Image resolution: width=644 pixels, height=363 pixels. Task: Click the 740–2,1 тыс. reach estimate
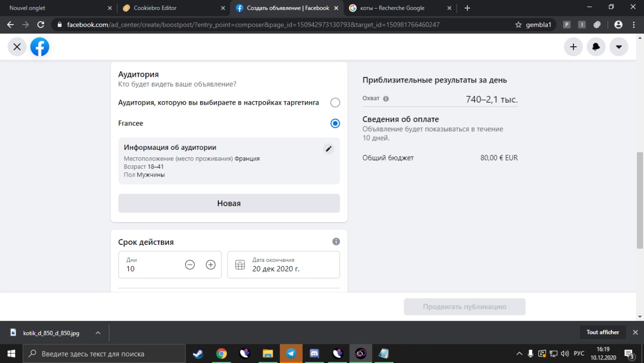(x=492, y=100)
